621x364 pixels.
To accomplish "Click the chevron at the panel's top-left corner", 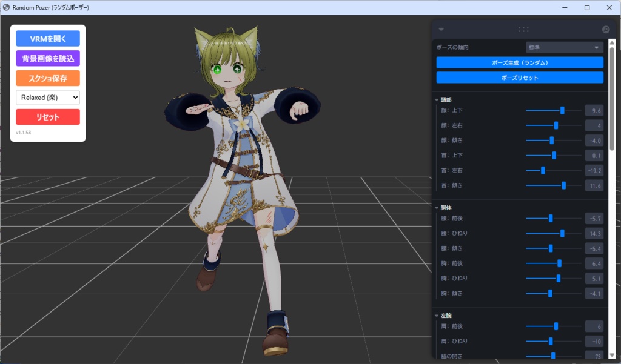I will coord(441,28).
